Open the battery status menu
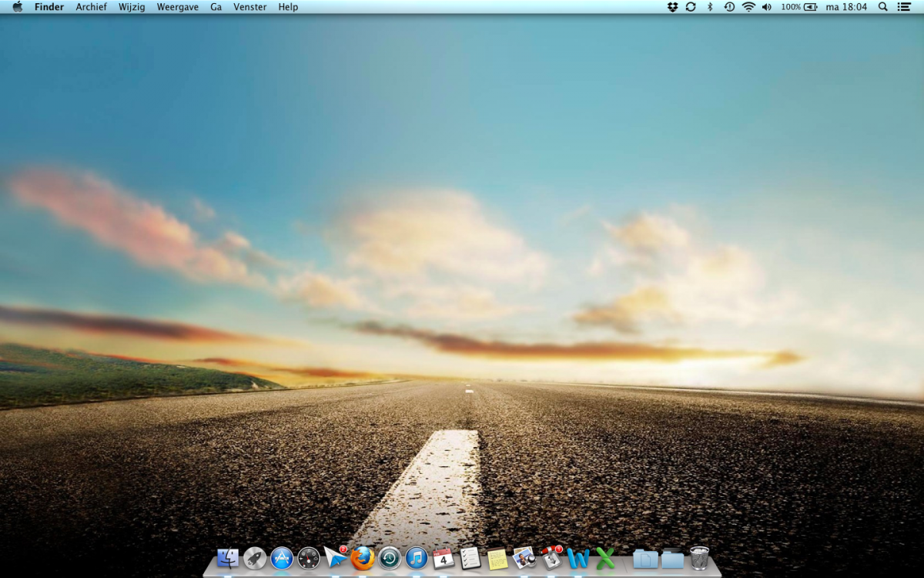This screenshot has width=924, height=578. pyautogui.click(x=799, y=7)
